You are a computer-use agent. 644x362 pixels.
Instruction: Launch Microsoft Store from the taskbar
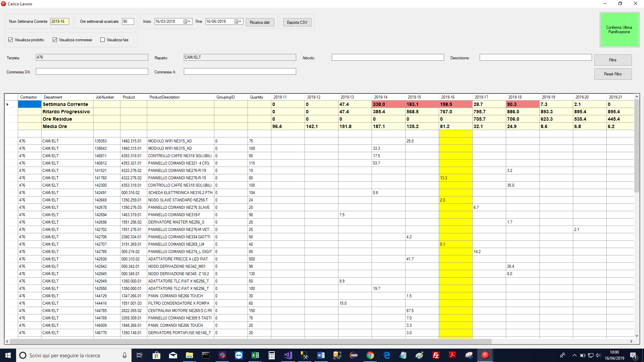tap(156, 355)
